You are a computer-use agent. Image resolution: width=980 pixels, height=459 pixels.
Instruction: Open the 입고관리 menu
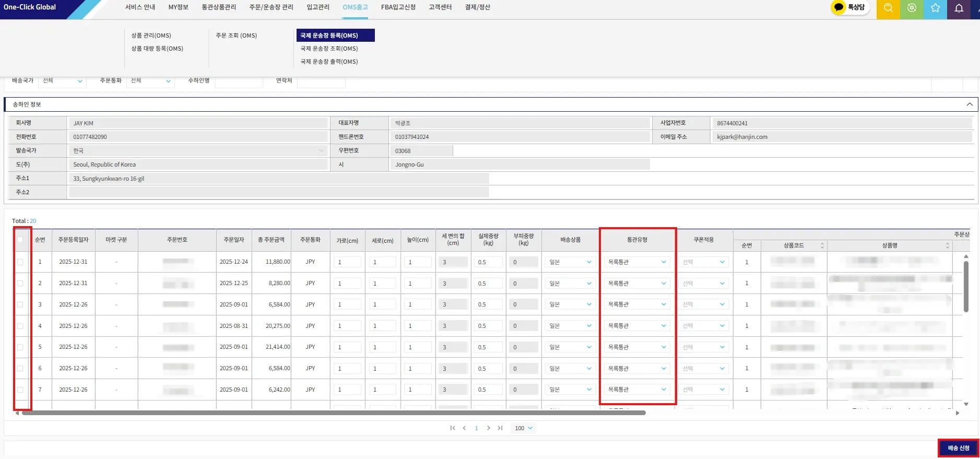pyautogui.click(x=318, y=7)
